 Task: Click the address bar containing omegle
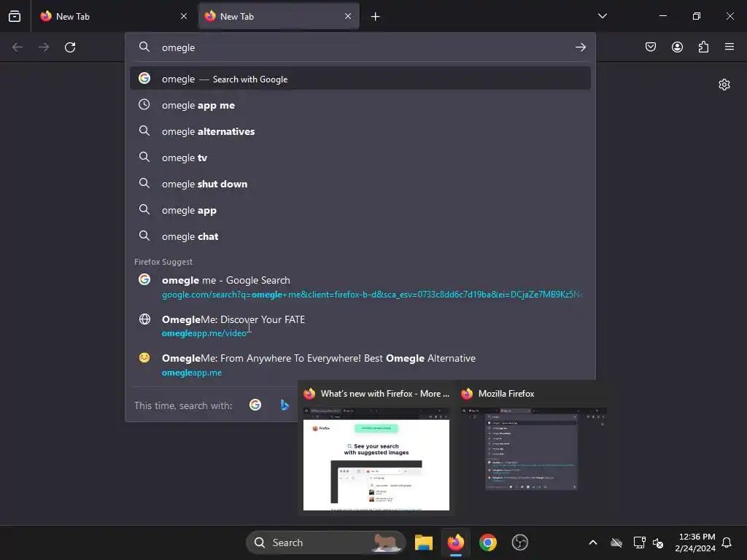click(x=360, y=47)
